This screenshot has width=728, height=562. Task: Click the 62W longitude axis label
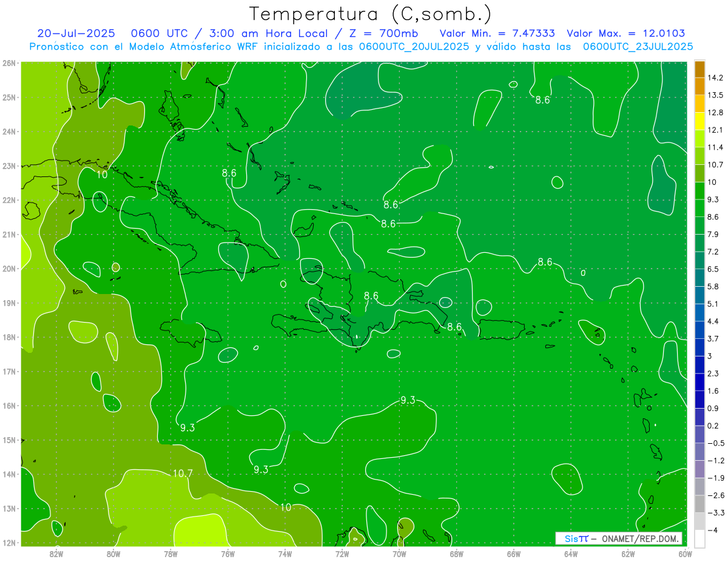[628, 553]
